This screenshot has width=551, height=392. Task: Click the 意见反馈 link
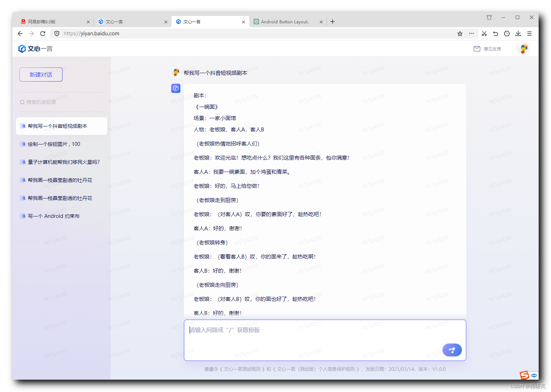click(492, 49)
